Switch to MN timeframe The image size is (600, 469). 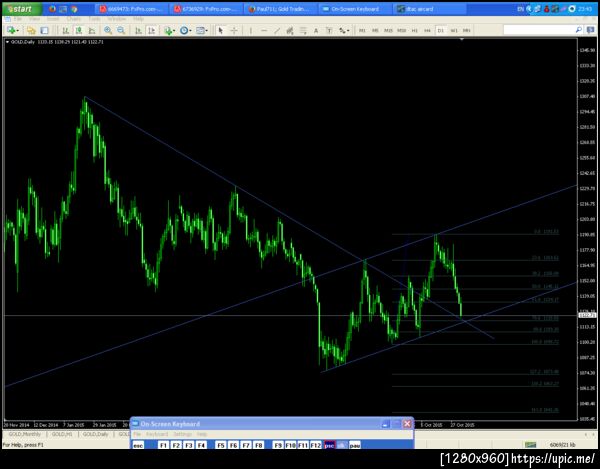pos(466,30)
